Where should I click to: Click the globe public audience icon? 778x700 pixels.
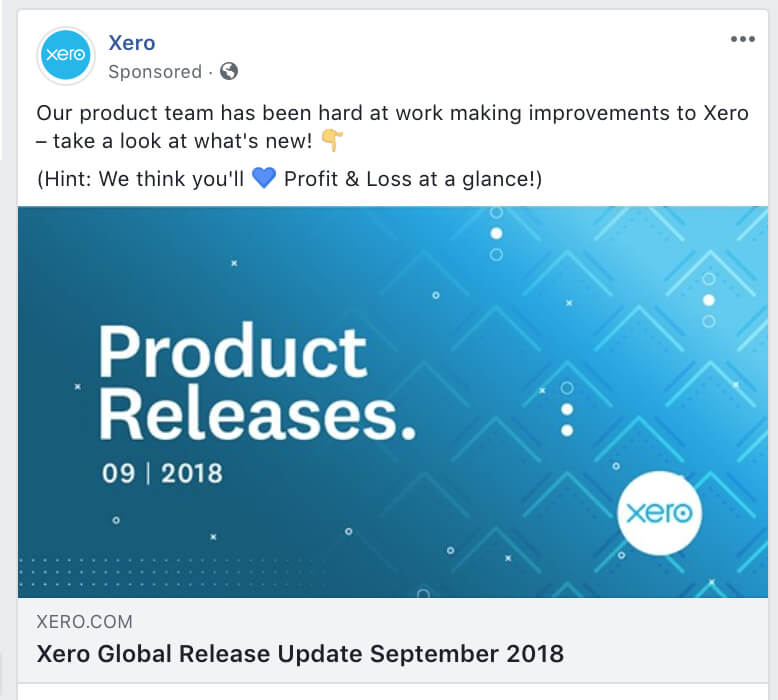click(229, 71)
